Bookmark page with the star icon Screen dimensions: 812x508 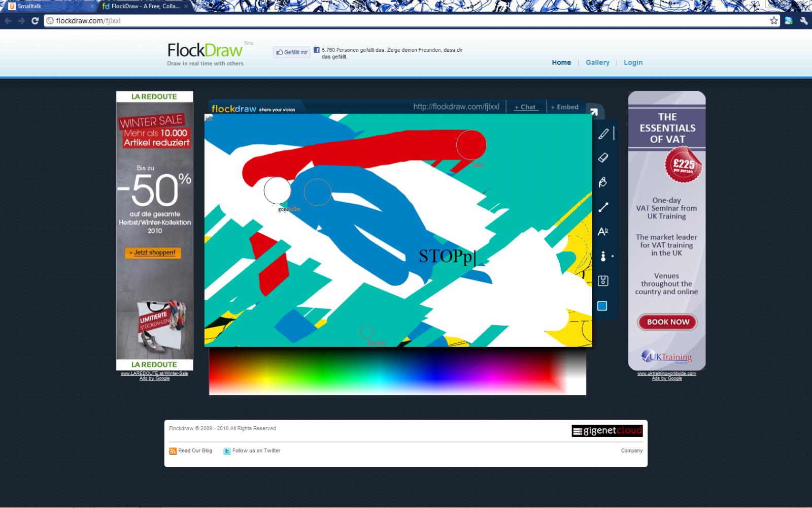(773, 21)
